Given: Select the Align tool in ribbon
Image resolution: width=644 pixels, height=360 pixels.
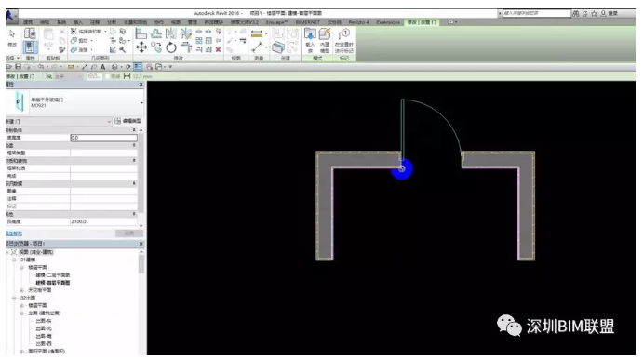Looking at the screenshot, I should tap(141, 33).
